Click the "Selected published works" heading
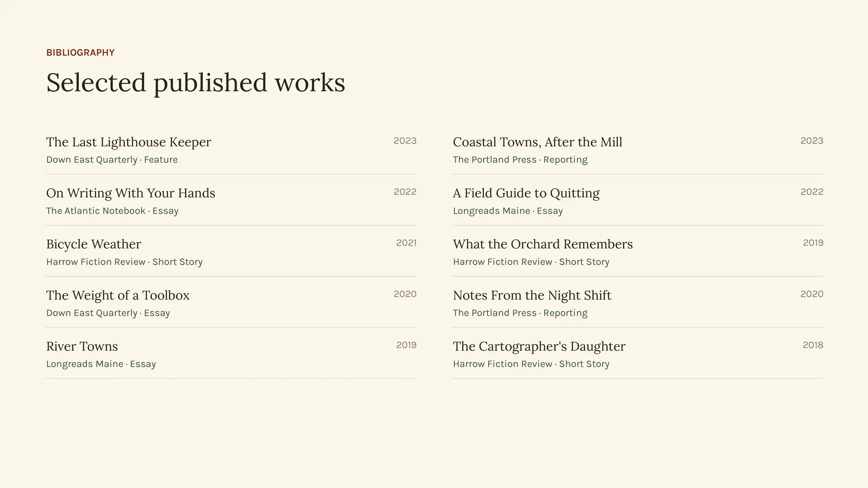This screenshot has width=868, height=488. (196, 83)
